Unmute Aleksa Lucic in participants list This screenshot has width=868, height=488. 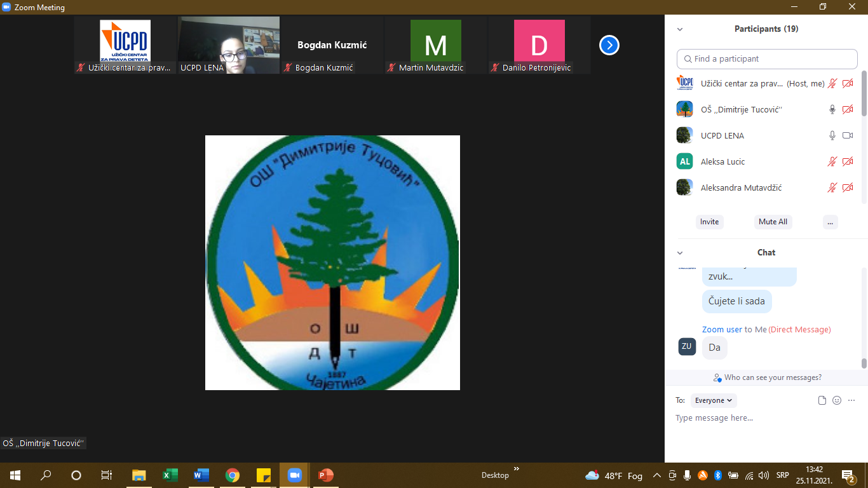click(832, 161)
